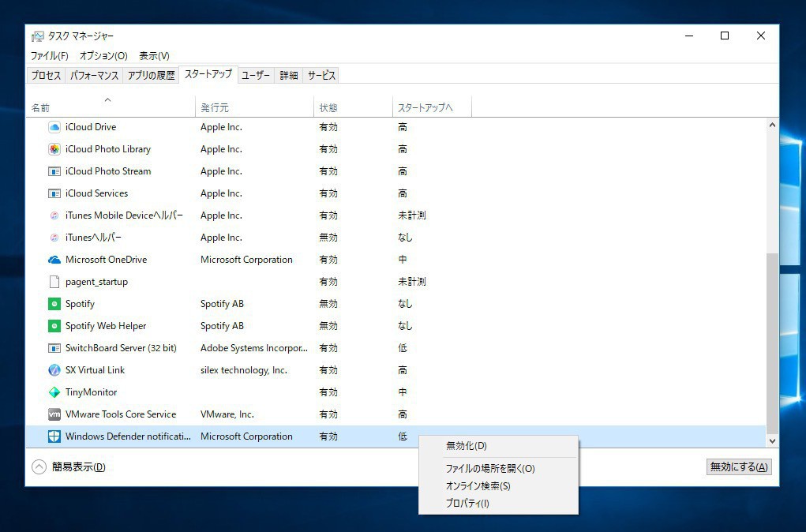Click the scrollbar up arrow
The height and width of the screenshot is (532, 806).
point(772,126)
